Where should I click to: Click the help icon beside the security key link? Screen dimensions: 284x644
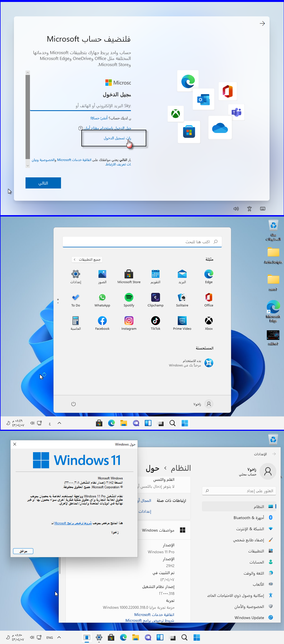tap(80, 128)
